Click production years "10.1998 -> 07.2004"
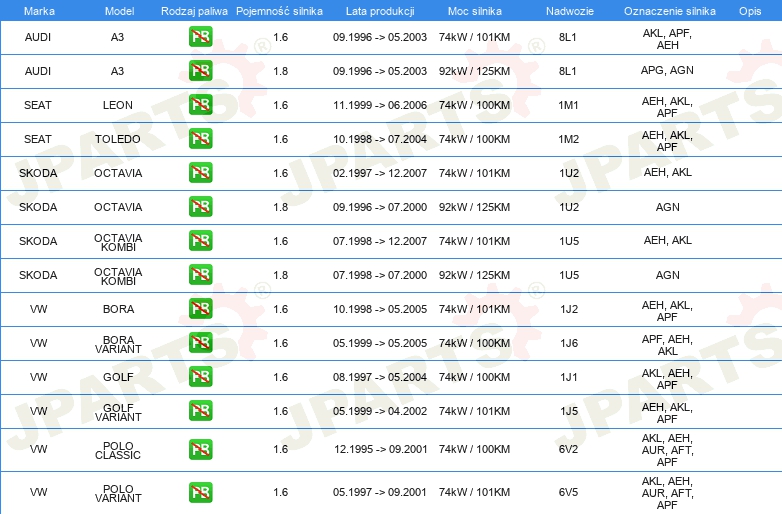The image size is (782, 514). [380, 139]
